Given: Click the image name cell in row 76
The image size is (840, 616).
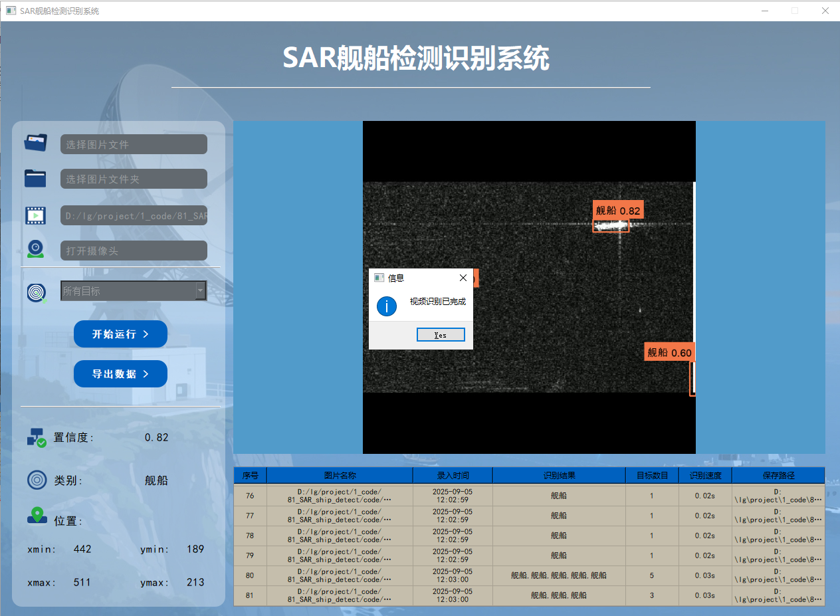Looking at the screenshot, I should tap(340, 496).
